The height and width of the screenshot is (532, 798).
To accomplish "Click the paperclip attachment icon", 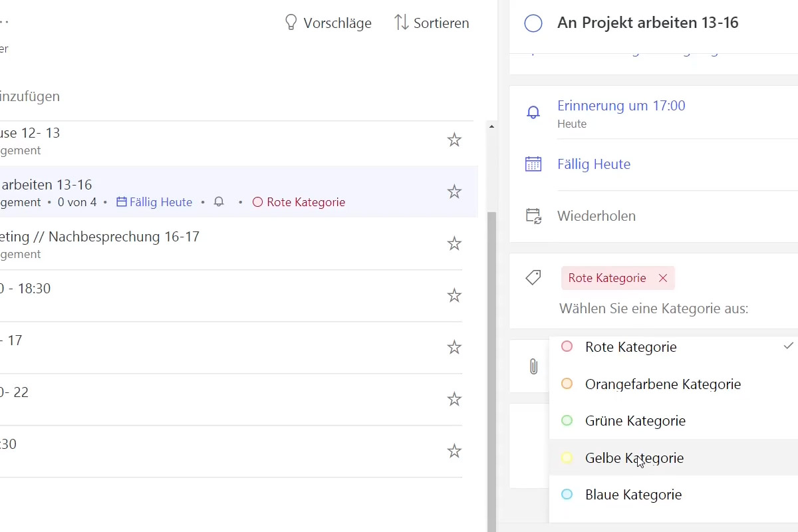I will 533,366.
